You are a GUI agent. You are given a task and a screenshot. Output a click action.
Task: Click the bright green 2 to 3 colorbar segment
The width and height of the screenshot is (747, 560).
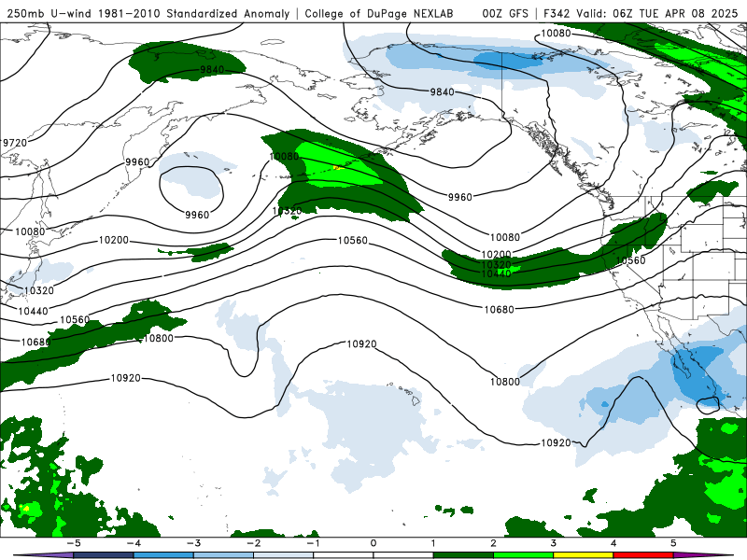523,555
